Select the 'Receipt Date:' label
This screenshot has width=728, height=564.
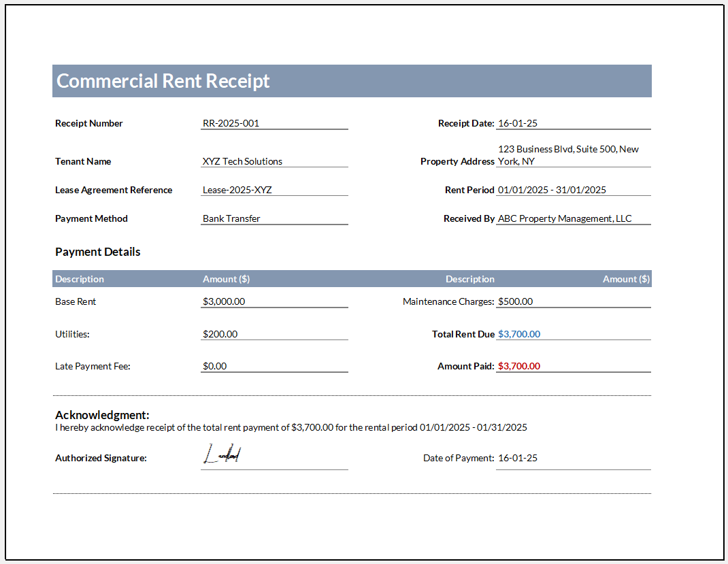pos(466,123)
